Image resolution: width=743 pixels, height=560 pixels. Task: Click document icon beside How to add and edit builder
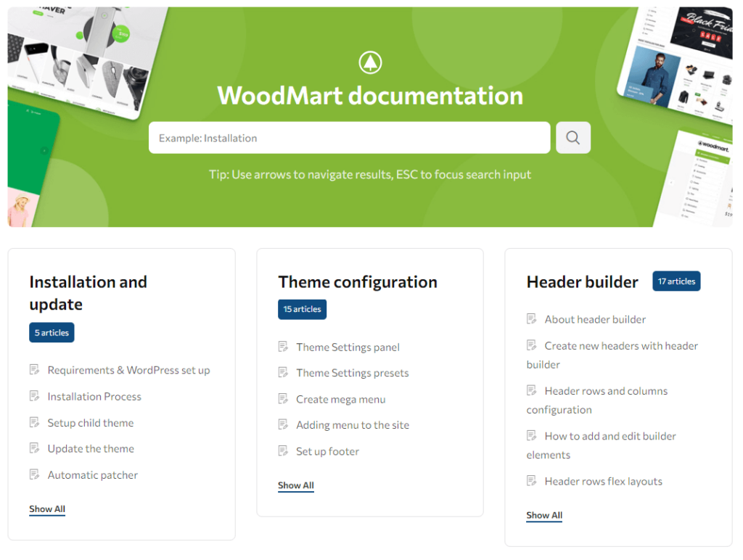[532, 435]
